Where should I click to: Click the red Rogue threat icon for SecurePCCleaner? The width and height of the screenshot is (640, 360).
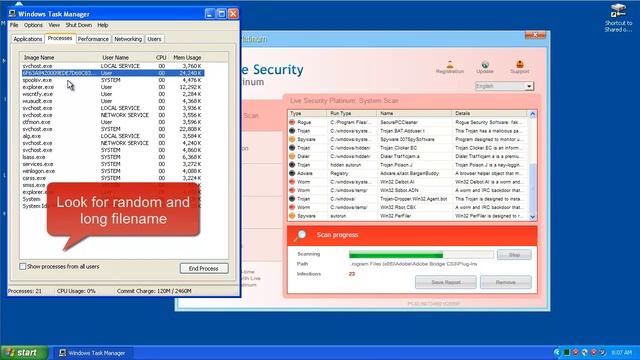pyautogui.click(x=292, y=122)
